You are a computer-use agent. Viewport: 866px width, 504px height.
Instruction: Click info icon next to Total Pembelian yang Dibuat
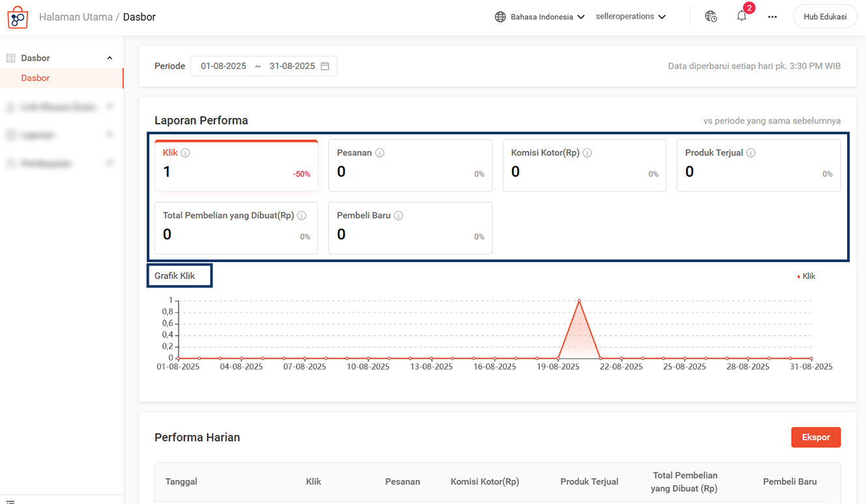click(301, 215)
